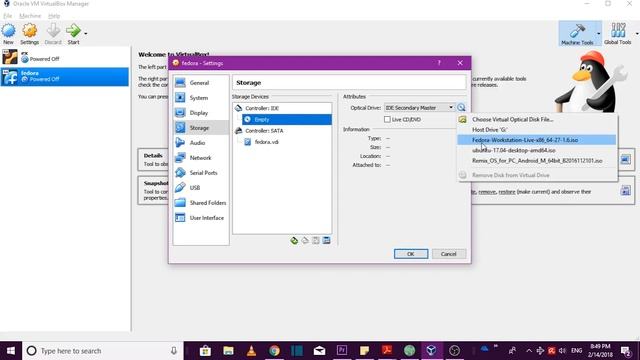Open Microsoft Store from the taskbar
Screen dimensions: 640x360
pos(205,351)
